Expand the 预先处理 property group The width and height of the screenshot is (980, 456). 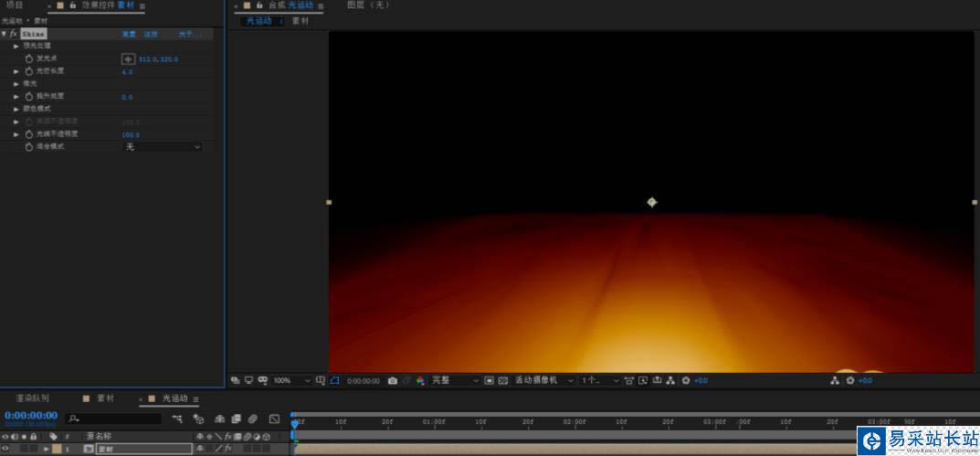click(x=16, y=47)
